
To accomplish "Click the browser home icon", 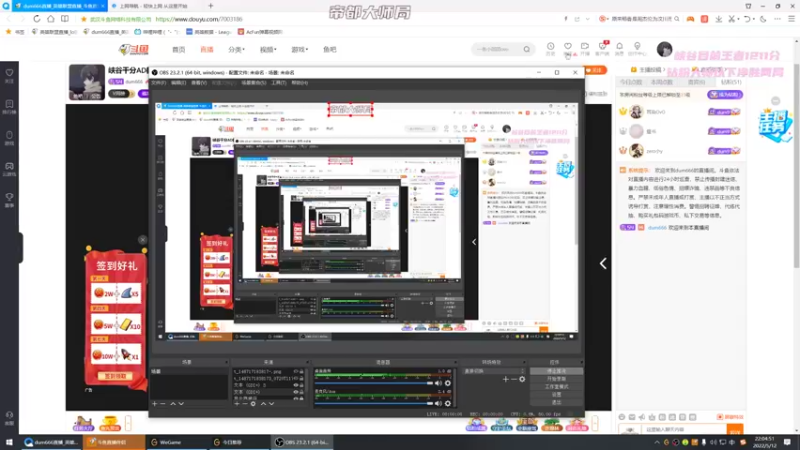I will click(x=51, y=19).
